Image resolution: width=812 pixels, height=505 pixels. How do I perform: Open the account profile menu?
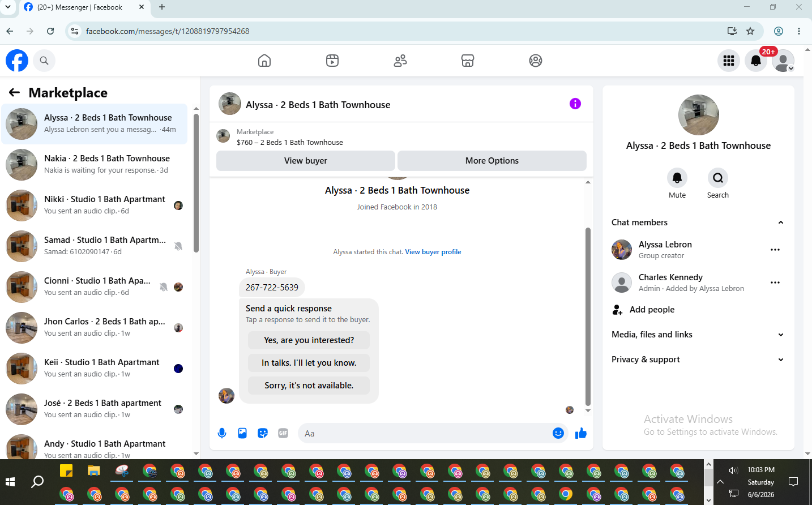coord(783,61)
